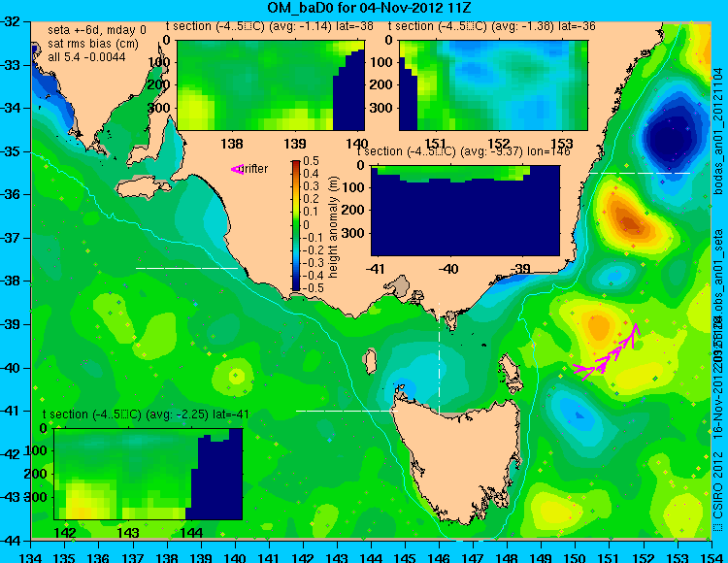Click the '-34' latitude axis tick label

coord(11,108)
